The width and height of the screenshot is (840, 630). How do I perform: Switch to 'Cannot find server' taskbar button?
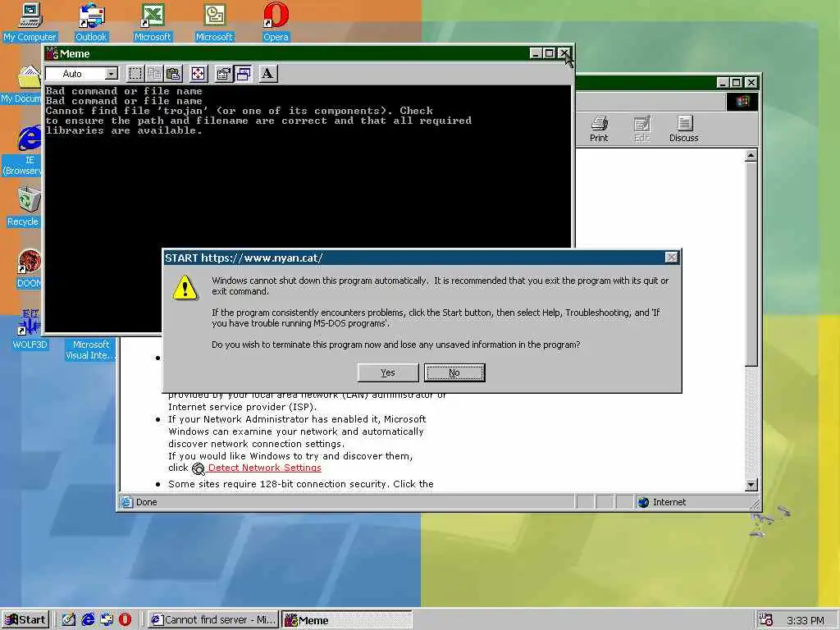click(x=213, y=620)
